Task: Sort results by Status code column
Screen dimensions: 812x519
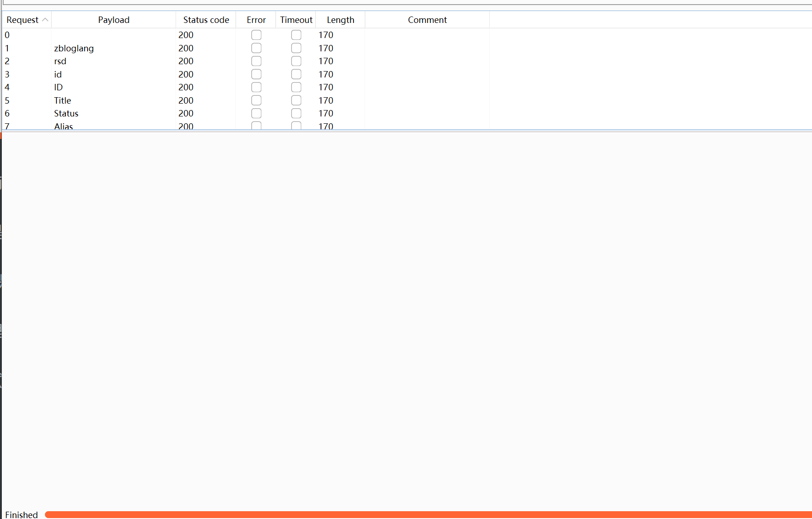Action: [206, 20]
